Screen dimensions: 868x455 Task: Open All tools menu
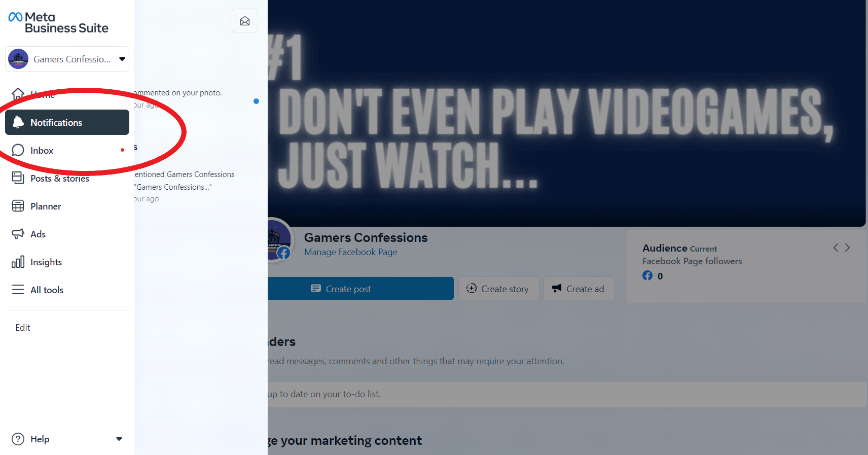pyautogui.click(x=67, y=290)
